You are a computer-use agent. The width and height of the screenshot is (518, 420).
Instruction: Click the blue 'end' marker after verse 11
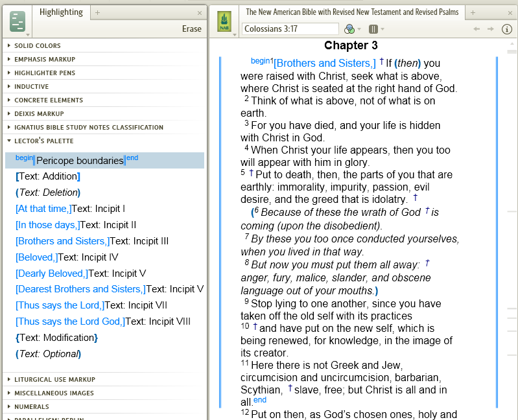coord(260,400)
